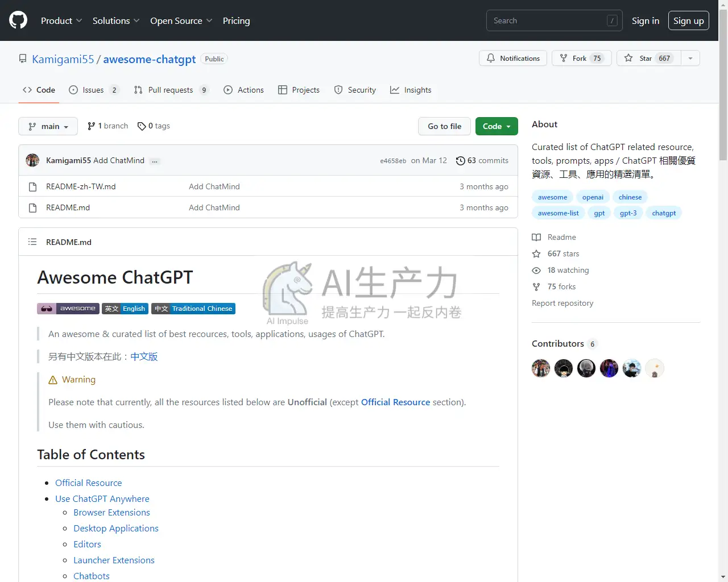Open Launcher Extensions contents link
Viewport: 728px width, 582px height.
[x=114, y=560]
